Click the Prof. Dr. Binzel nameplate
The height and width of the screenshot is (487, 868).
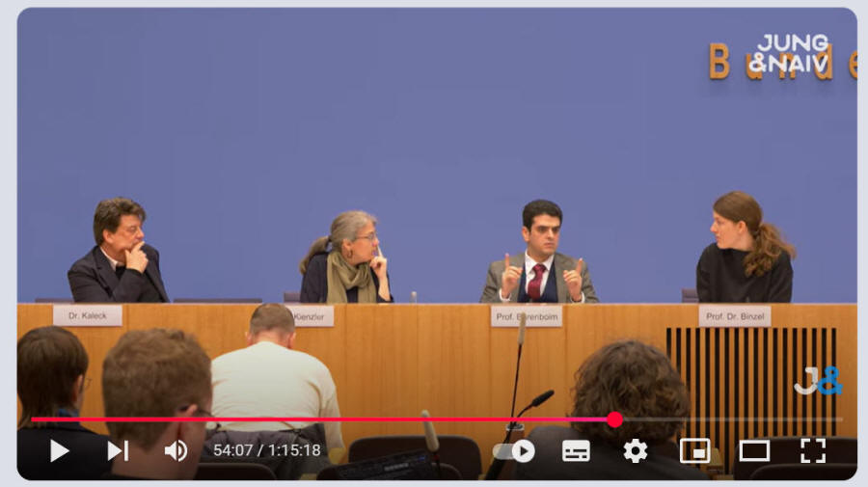(x=734, y=315)
